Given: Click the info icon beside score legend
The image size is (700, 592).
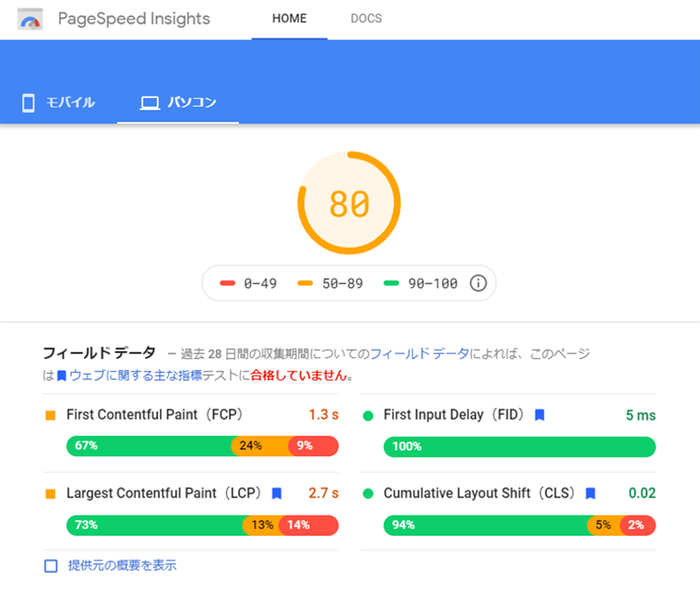Looking at the screenshot, I should tap(478, 283).
